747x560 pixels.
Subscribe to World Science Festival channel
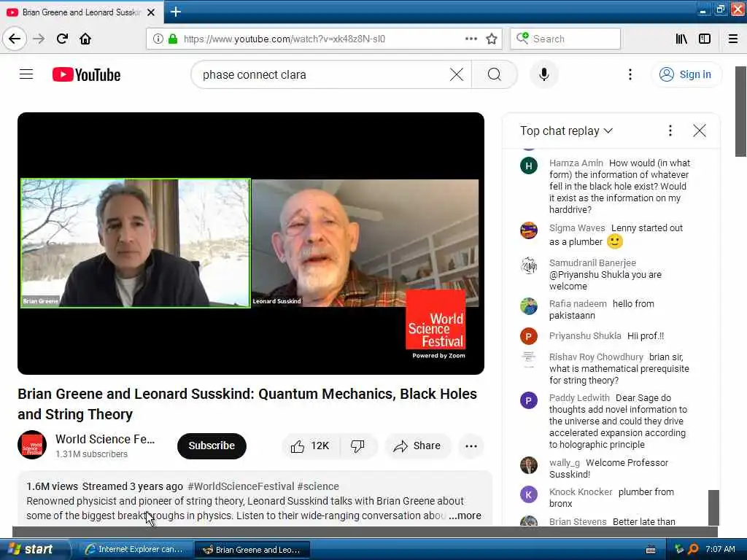212,446
